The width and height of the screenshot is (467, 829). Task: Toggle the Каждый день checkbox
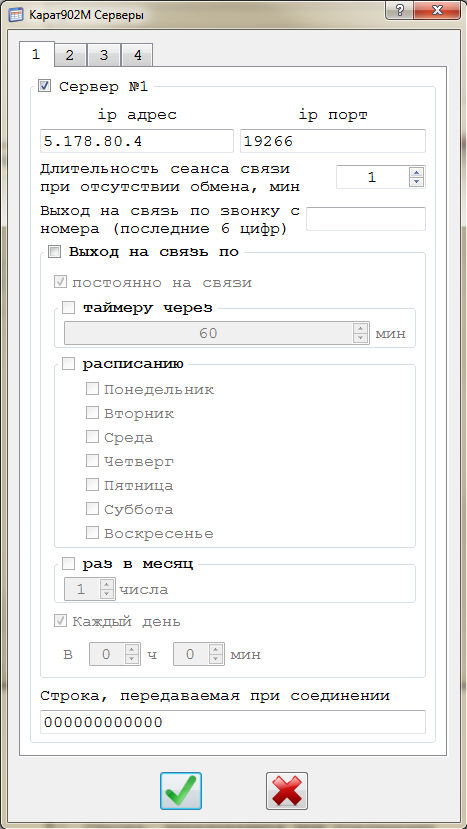tap(61, 621)
